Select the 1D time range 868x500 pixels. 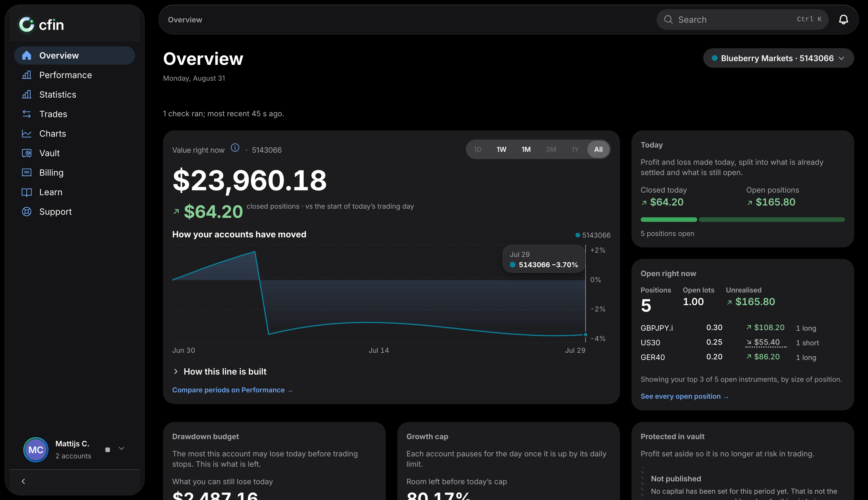478,149
